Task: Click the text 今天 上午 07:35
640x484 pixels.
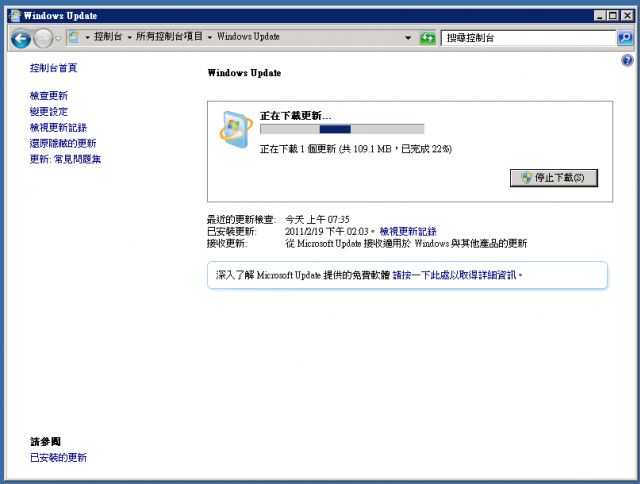Action: click(317, 220)
